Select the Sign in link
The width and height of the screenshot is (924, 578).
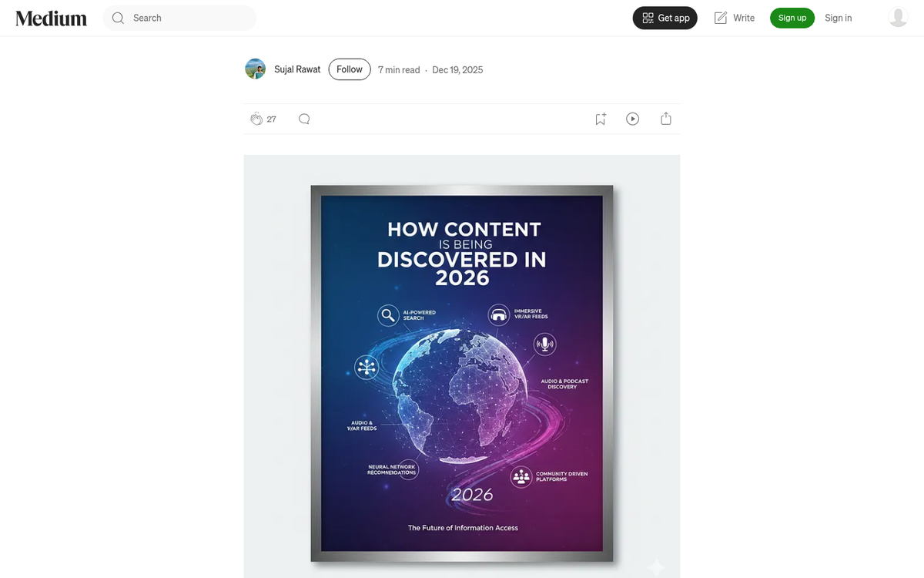838,17
